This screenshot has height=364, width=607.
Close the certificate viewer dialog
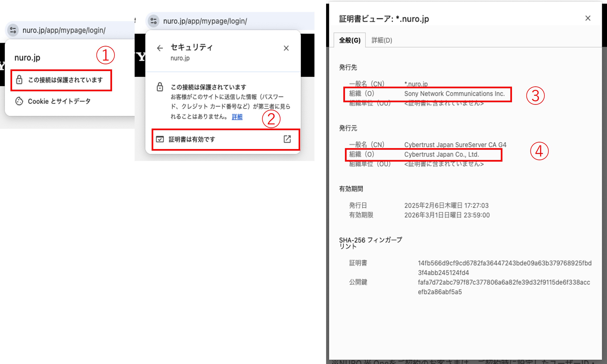click(x=588, y=18)
